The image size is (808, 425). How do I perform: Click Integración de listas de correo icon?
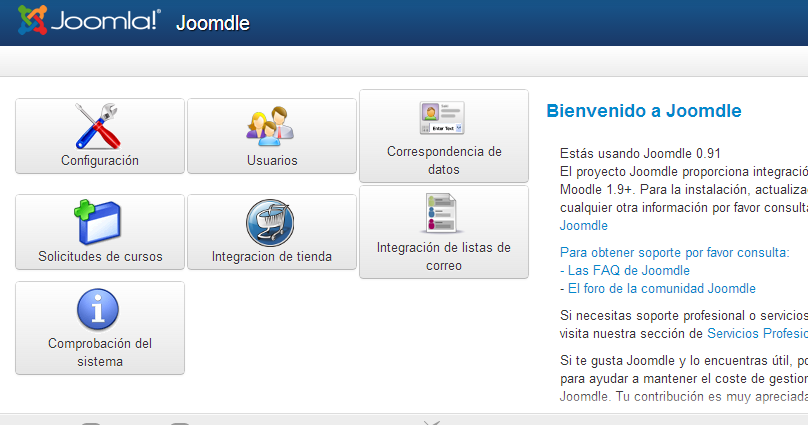coord(443,213)
